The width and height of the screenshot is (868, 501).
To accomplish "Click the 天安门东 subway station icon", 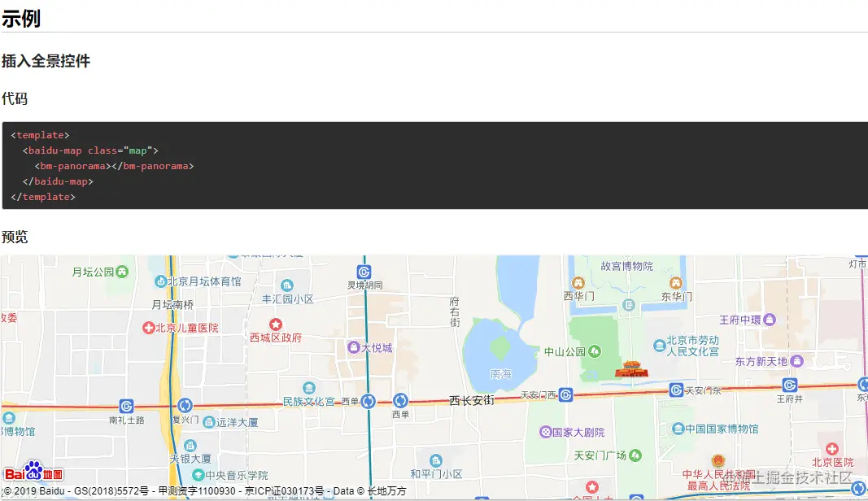I will [x=676, y=390].
